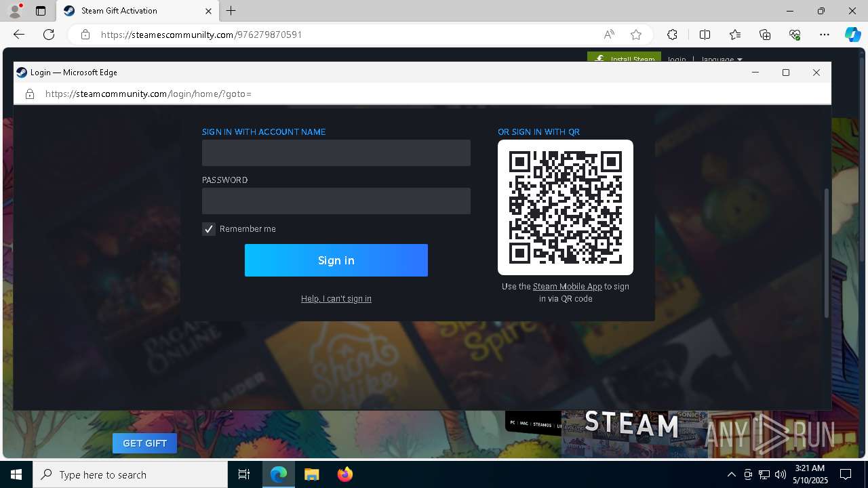This screenshot has height=488, width=868.
Task: Open the Extensions puzzle icon
Action: 672,35
